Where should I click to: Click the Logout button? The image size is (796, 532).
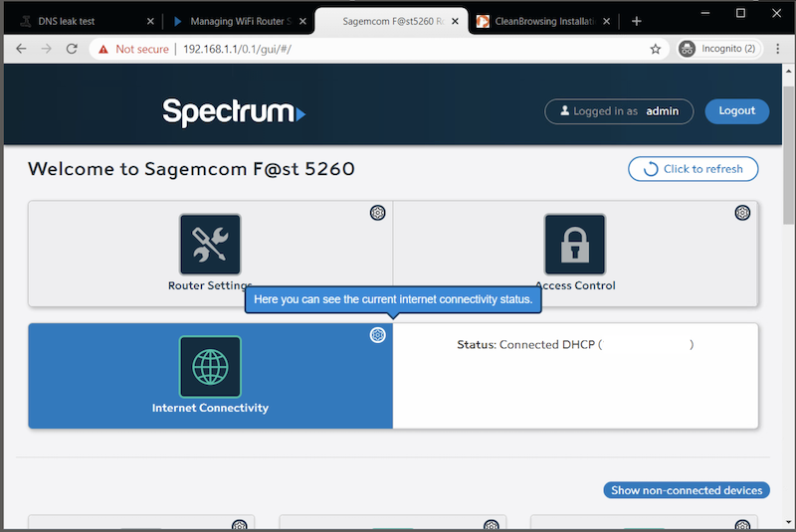point(736,111)
